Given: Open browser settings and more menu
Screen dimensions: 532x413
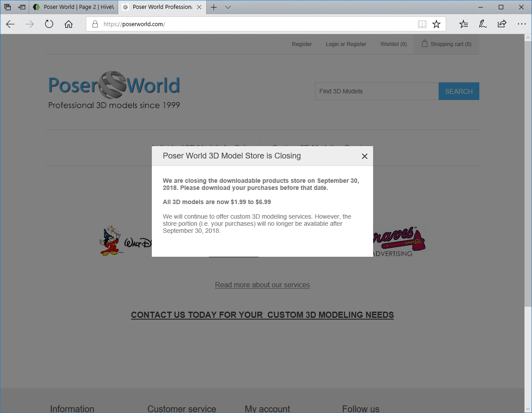Looking at the screenshot, I should click(x=521, y=24).
